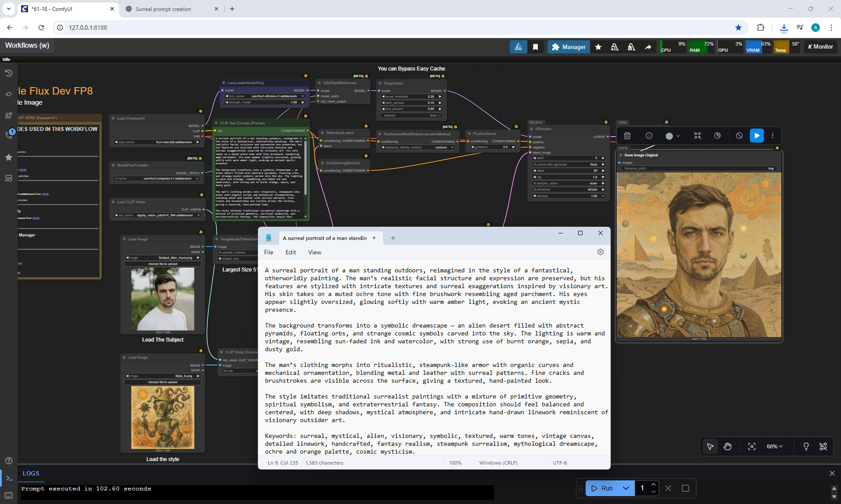Open the node color picker dropdown
The height and width of the screenshot is (504, 841).
click(673, 136)
